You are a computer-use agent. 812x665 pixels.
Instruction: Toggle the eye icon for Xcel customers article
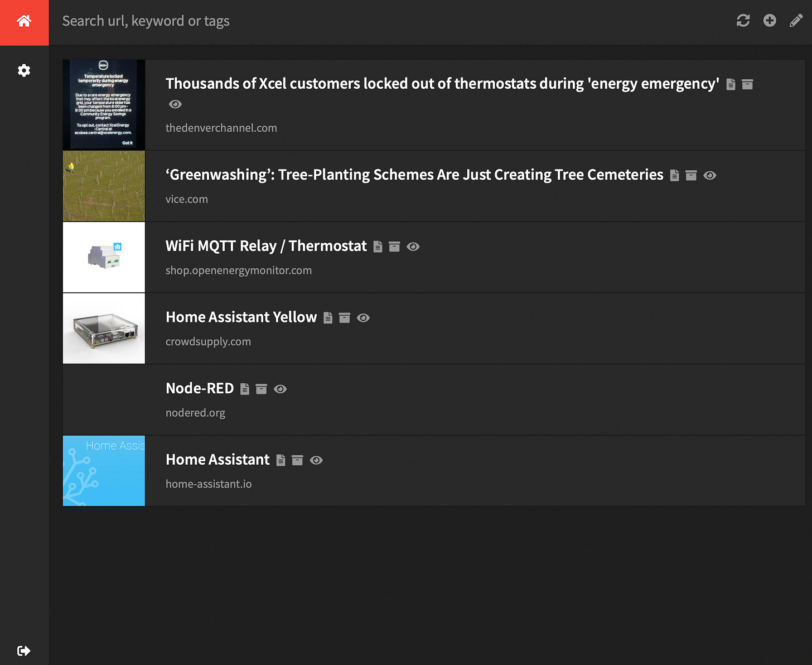[175, 104]
